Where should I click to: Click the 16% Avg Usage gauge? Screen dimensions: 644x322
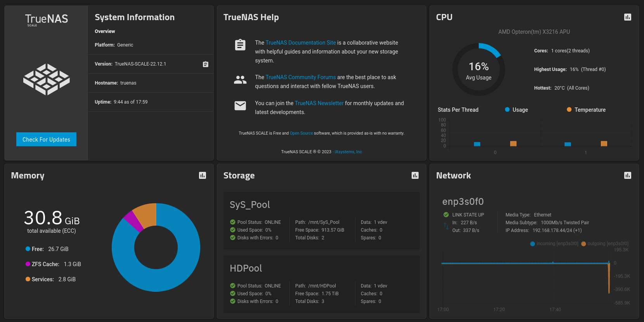click(479, 69)
